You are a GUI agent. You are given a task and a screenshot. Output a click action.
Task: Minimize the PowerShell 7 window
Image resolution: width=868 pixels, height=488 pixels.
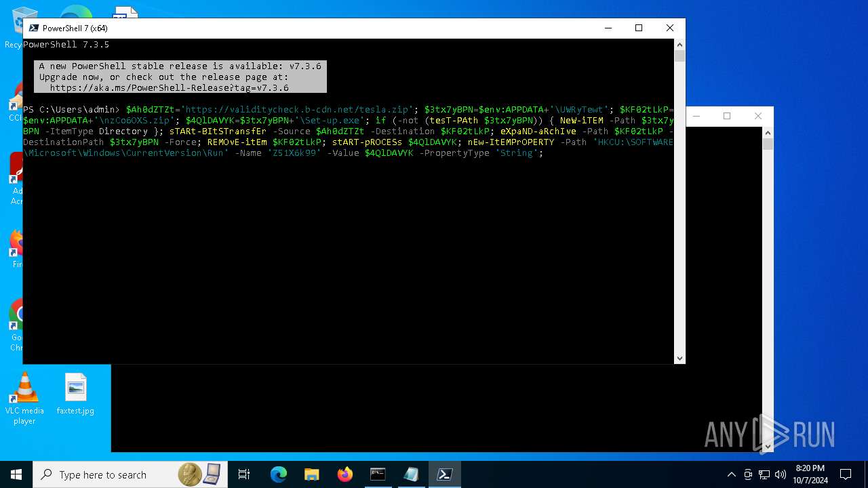point(608,28)
